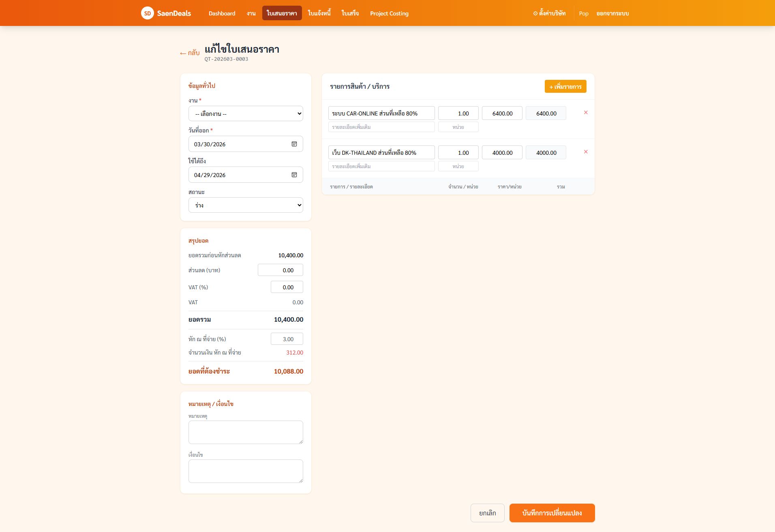This screenshot has width=775, height=532.
Task: Open the ใบแจ้งหนี้ menu item
Action: tap(319, 13)
